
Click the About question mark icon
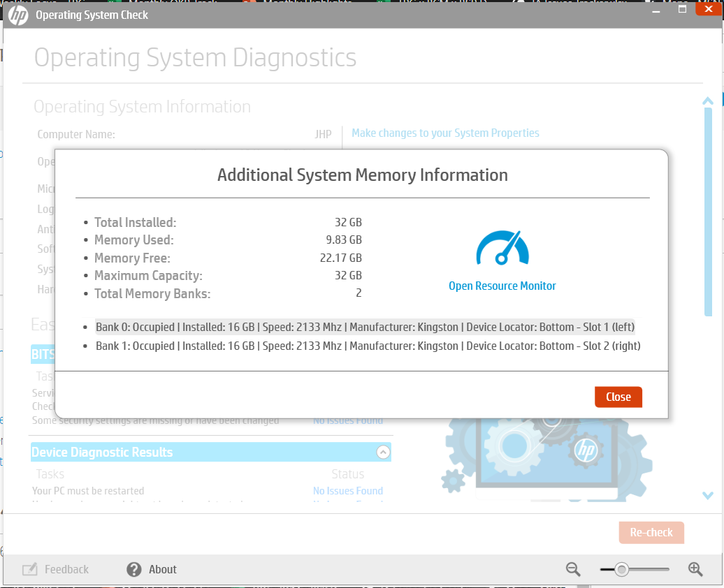click(x=133, y=569)
